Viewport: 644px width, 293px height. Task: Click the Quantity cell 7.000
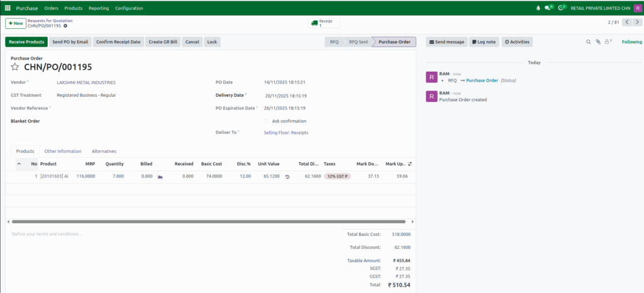click(118, 177)
